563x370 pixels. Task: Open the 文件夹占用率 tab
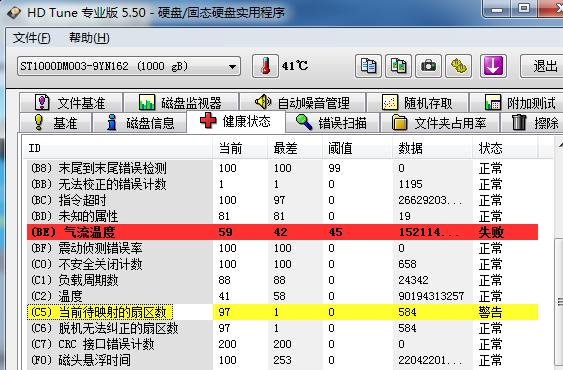pos(440,123)
